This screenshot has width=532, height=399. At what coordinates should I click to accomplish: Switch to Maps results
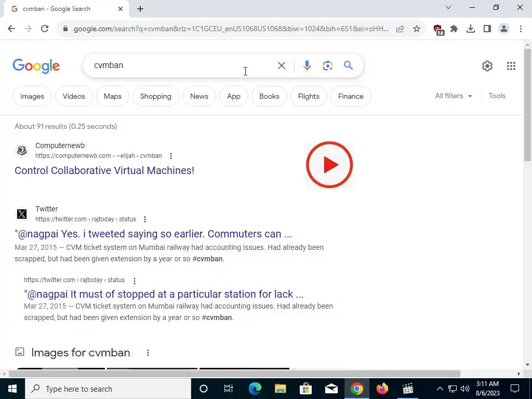[x=113, y=96]
